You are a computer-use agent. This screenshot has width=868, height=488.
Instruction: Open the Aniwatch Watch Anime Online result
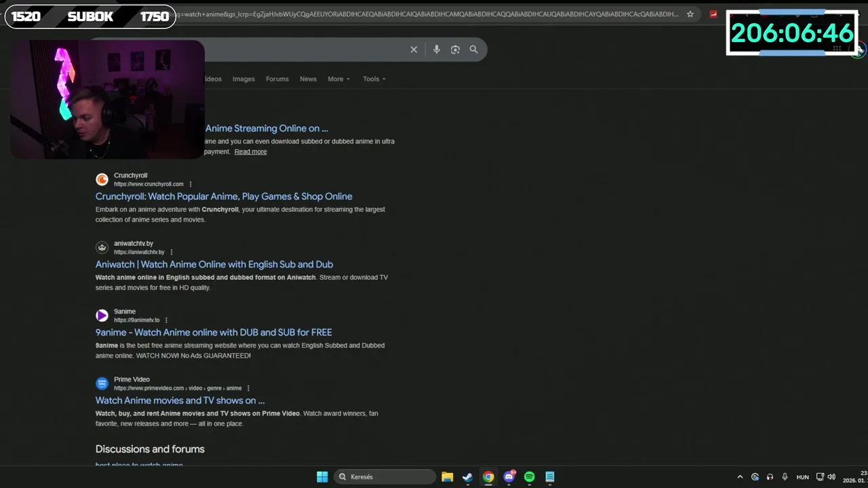(x=214, y=264)
